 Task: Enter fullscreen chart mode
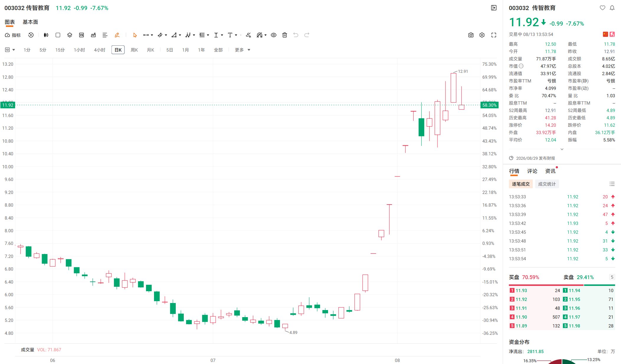(494, 35)
